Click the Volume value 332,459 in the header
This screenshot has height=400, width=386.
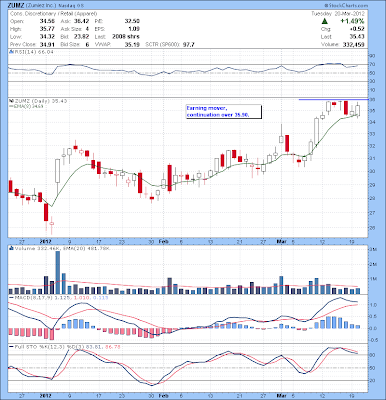[354, 44]
